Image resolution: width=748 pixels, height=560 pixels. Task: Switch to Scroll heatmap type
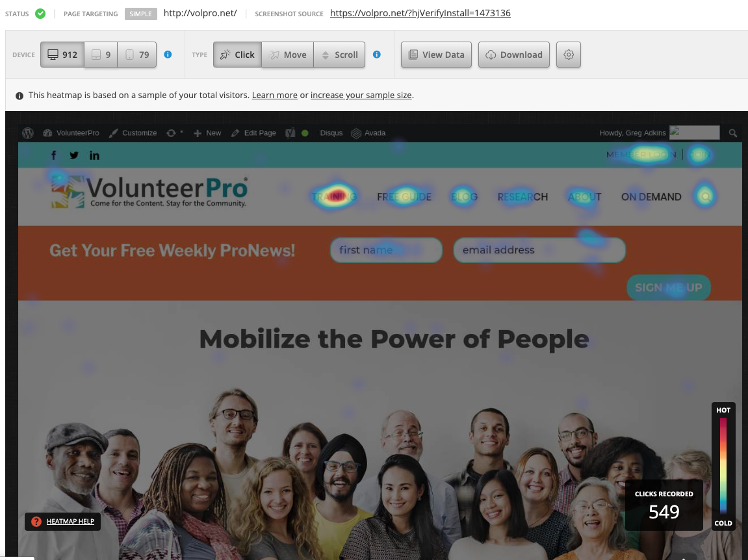(339, 55)
